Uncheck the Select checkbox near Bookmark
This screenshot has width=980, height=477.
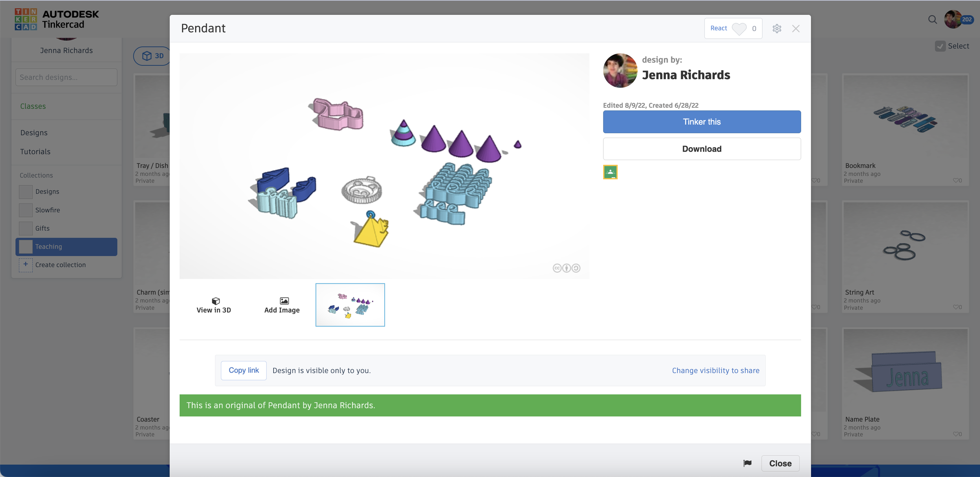[x=941, y=46]
